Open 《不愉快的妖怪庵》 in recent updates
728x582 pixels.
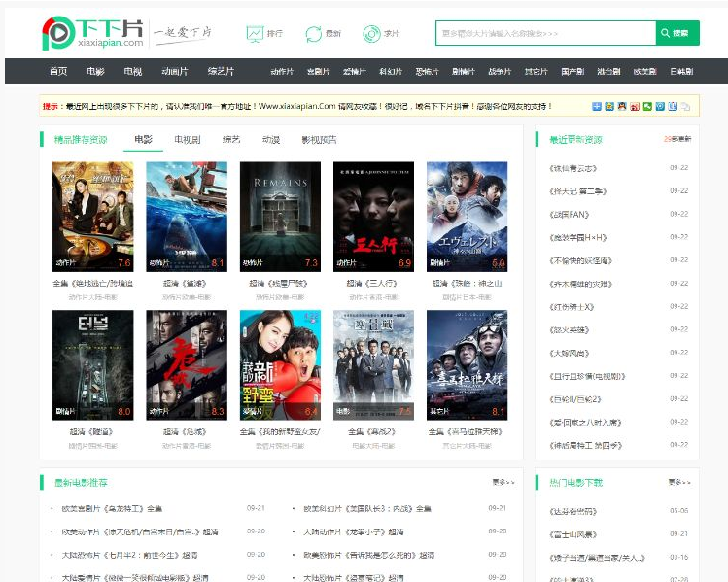click(580, 260)
